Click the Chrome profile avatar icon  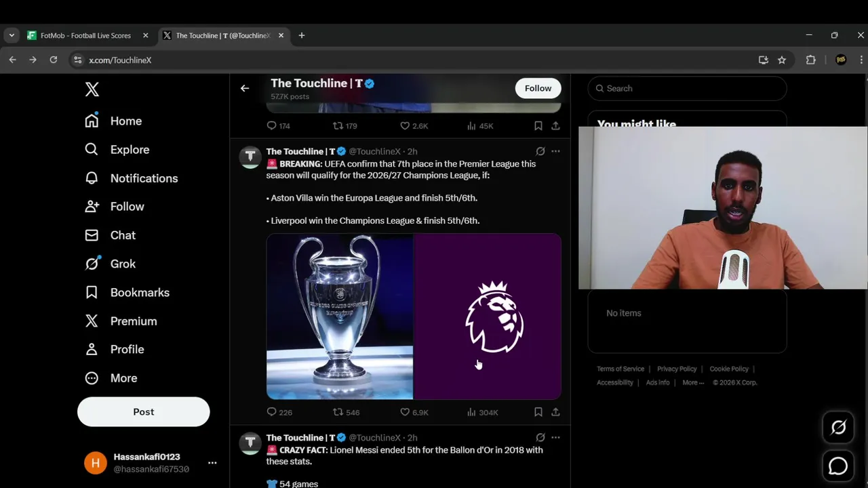point(841,60)
